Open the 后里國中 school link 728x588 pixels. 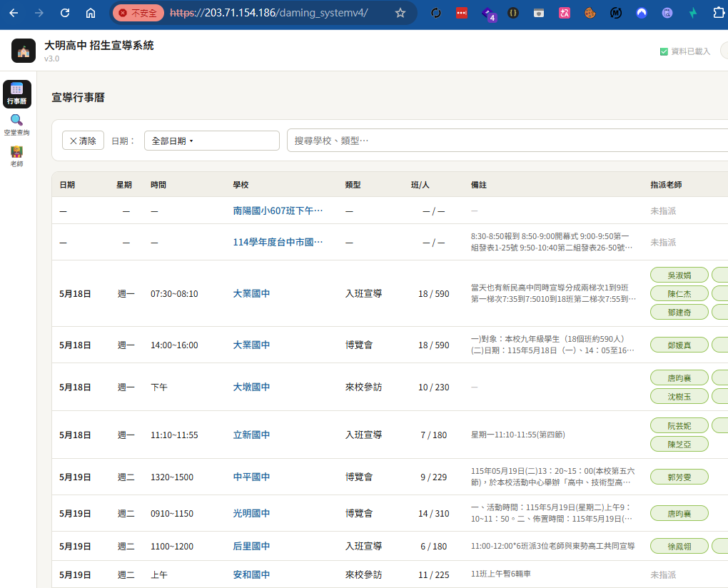[251, 546]
